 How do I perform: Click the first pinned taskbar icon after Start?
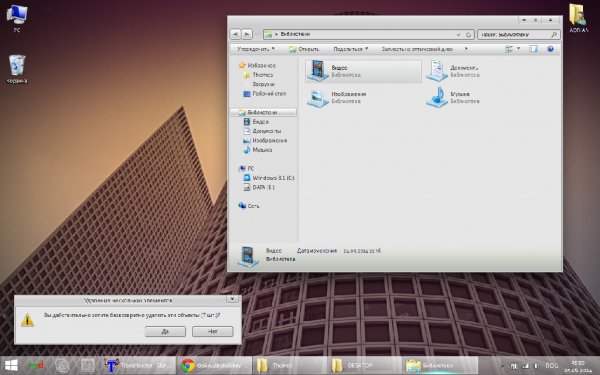pos(36,365)
